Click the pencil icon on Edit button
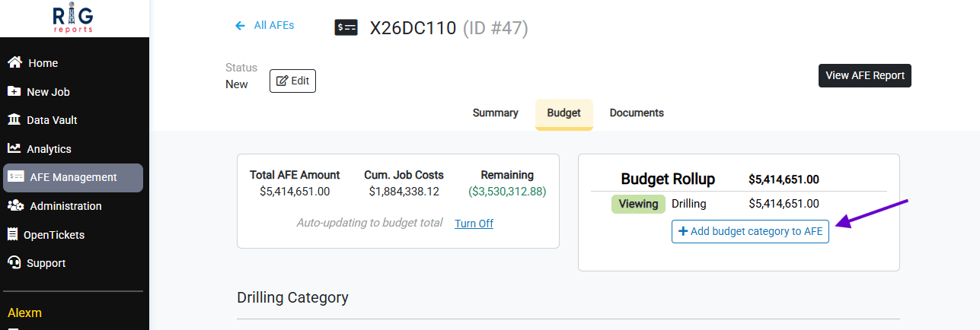Image resolution: width=980 pixels, height=330 pixels. click(282, 81)
